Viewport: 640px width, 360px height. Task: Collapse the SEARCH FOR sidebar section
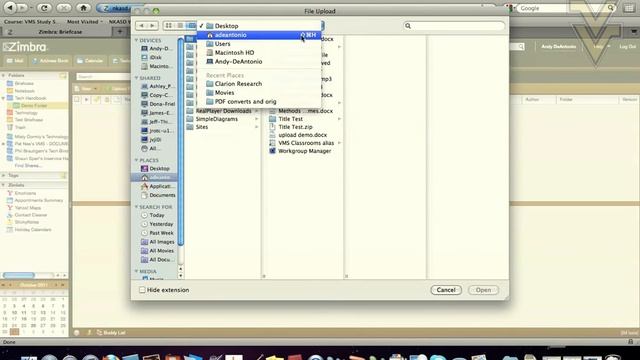[136, 207]
